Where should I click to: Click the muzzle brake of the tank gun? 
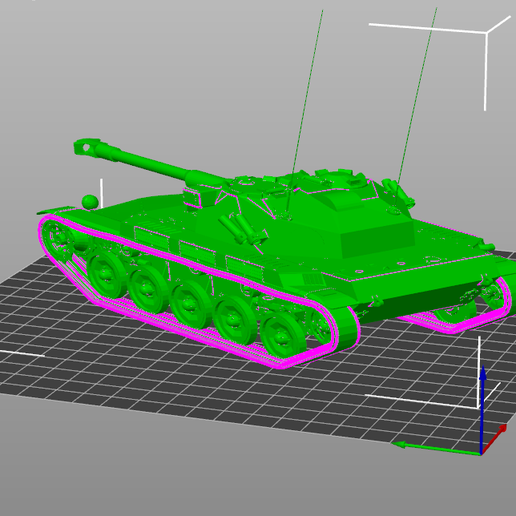(87, 146)
